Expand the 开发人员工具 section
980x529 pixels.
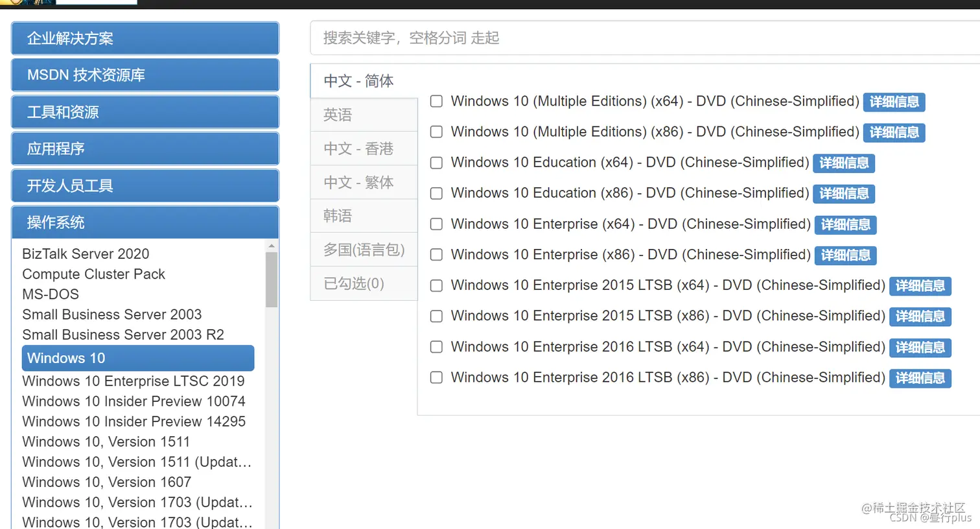click(x=145, y=185)
